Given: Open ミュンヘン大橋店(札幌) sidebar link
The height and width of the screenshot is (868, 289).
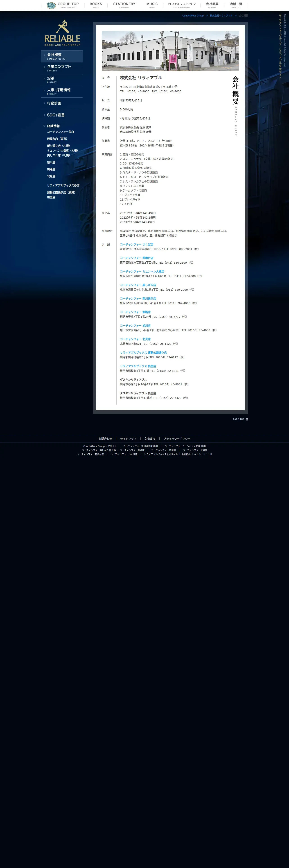Looking at the screenshot, I should pos(63,151).
